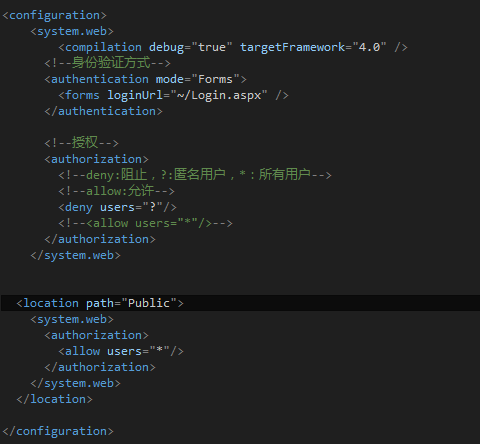Click the opening authorization tag in system.web
The height and width of the screenshot is (444, 480).
click(x=96, y=159)
